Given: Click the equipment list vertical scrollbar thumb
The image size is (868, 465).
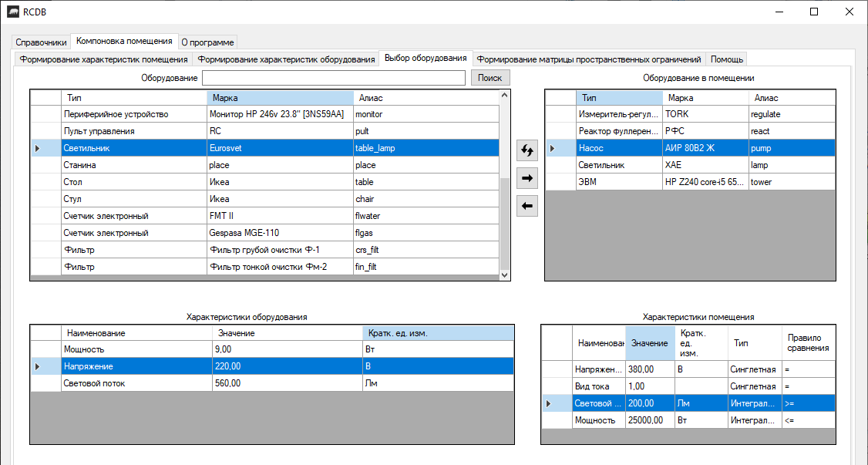Looking at the screenshot, I should point(505,224).
